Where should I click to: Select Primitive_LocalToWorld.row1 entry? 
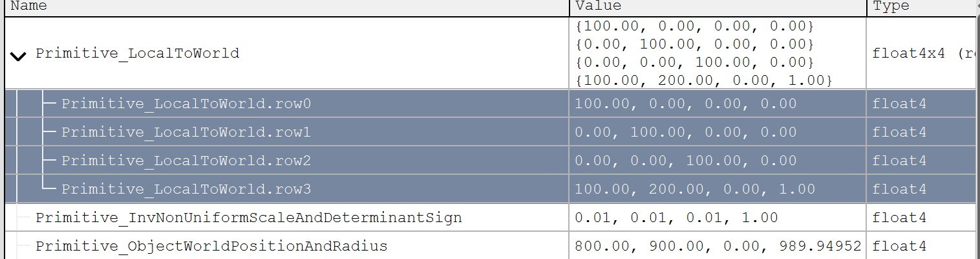[186, 132]
